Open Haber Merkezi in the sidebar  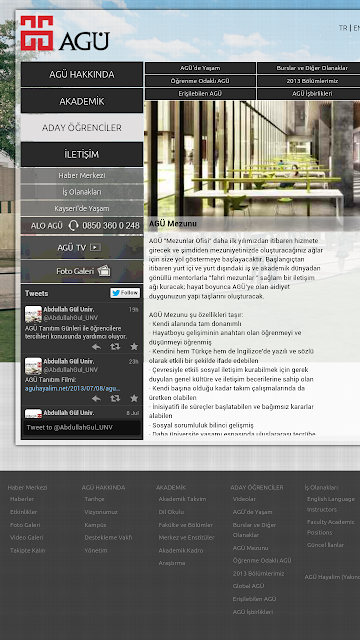[x=82, y=176]
